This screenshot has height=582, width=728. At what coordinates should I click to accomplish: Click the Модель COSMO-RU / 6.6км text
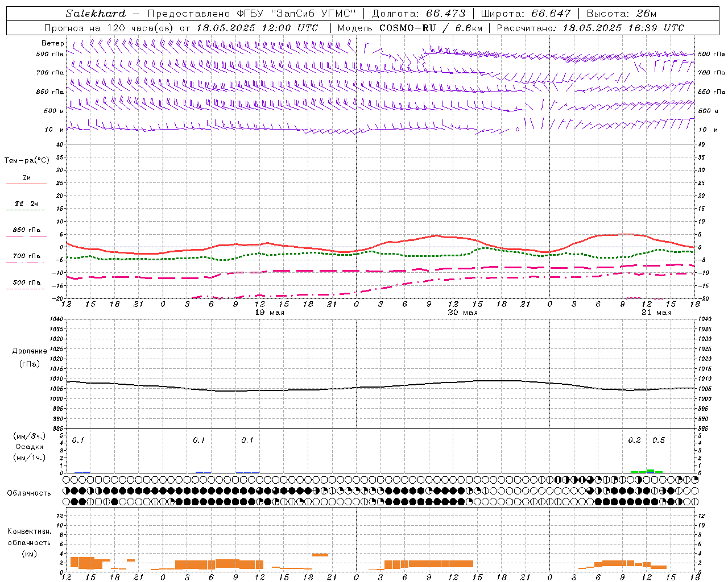[410, 28]
